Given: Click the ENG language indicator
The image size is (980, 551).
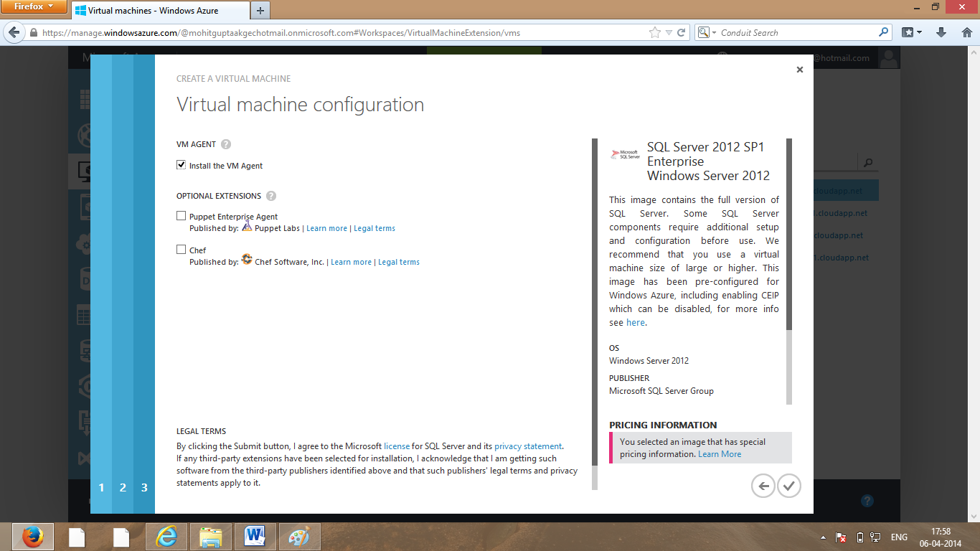Looking at the screenshot, I should (899, 537).
